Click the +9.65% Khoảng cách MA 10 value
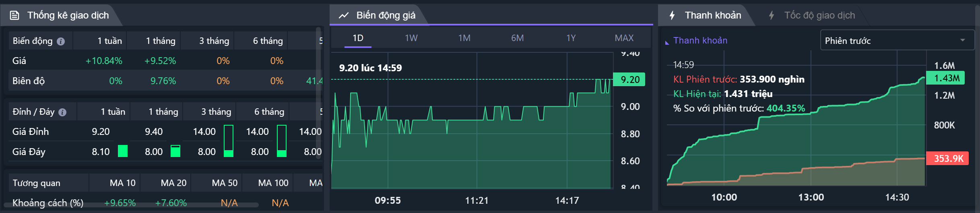Image resolution: width=980 pixels, height=213 pixels. 120,203
